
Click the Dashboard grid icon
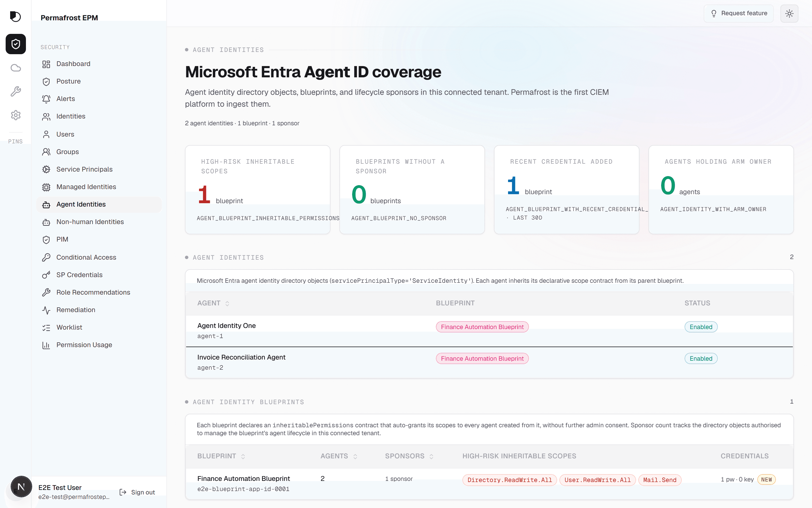coord(46,64)
